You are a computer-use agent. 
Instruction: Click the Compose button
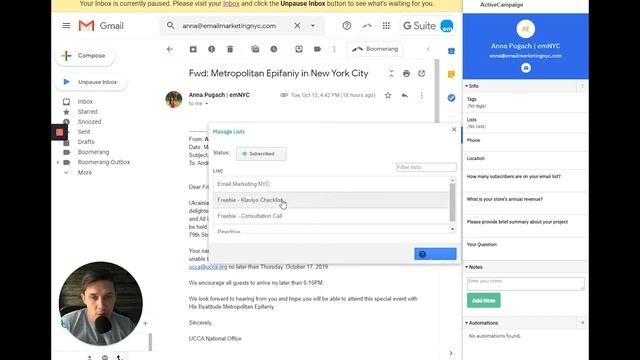tap(85, 56)
